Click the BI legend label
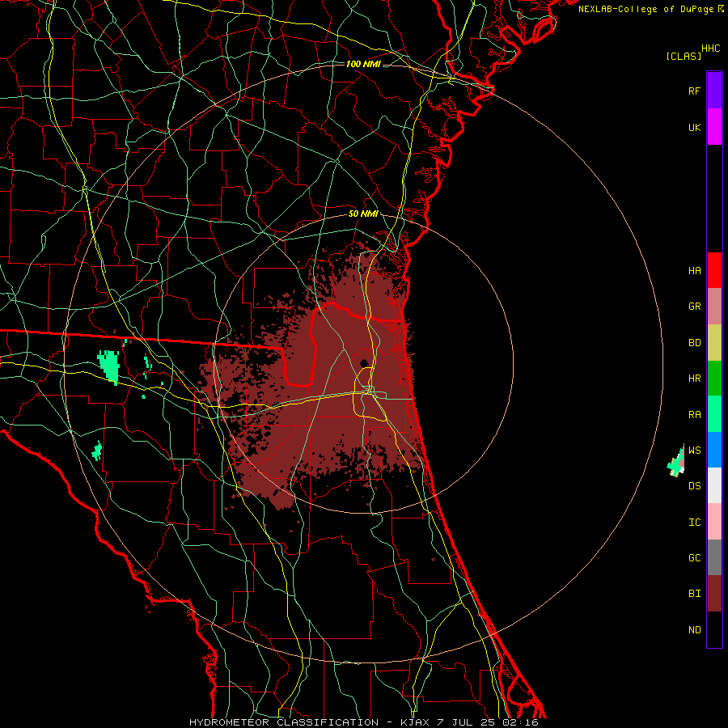The image size is (728, 728). coord(694,594)
